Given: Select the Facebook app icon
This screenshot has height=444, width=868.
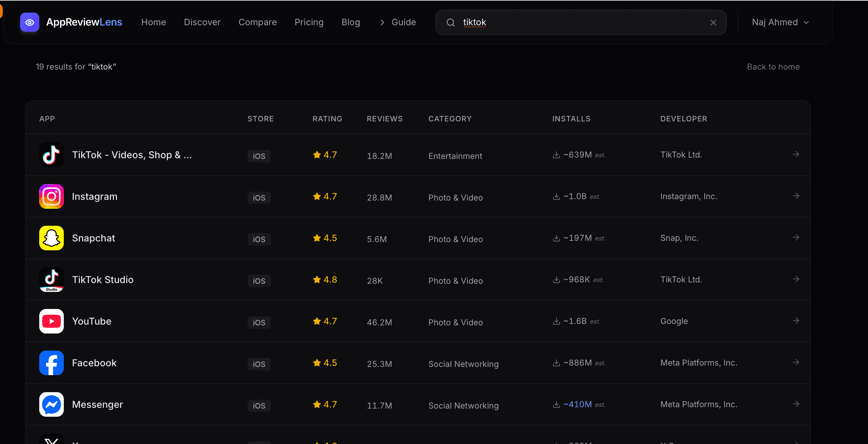Looking at the screenshot, I should pyautogui.click(x=51, y=363).
